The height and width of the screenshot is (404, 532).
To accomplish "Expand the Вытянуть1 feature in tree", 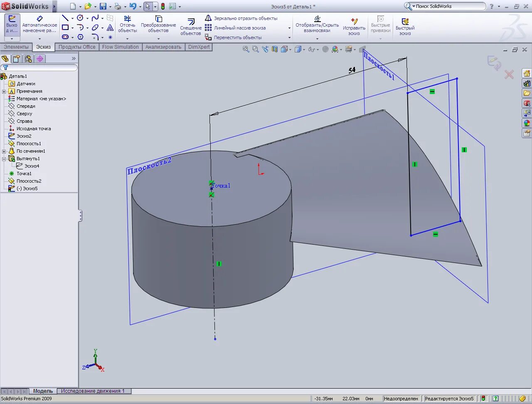I will pos(3,159).
